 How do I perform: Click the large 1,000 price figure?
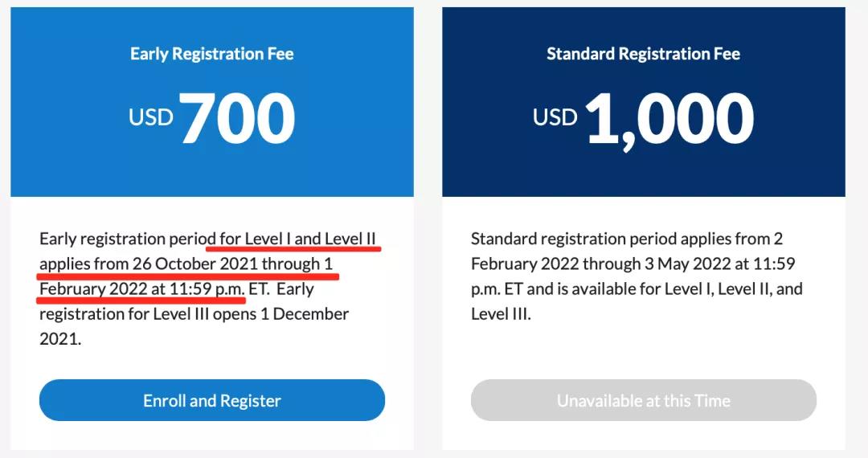[x=669, y=118]
